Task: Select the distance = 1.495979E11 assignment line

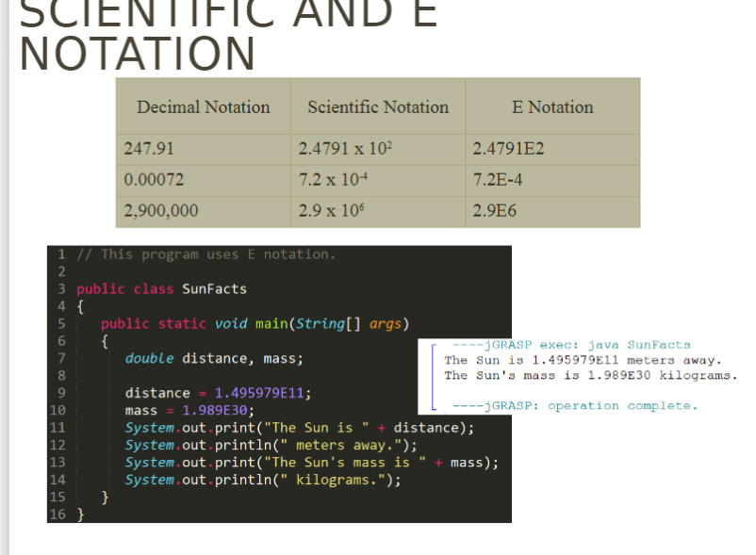Action: point(219,393)
